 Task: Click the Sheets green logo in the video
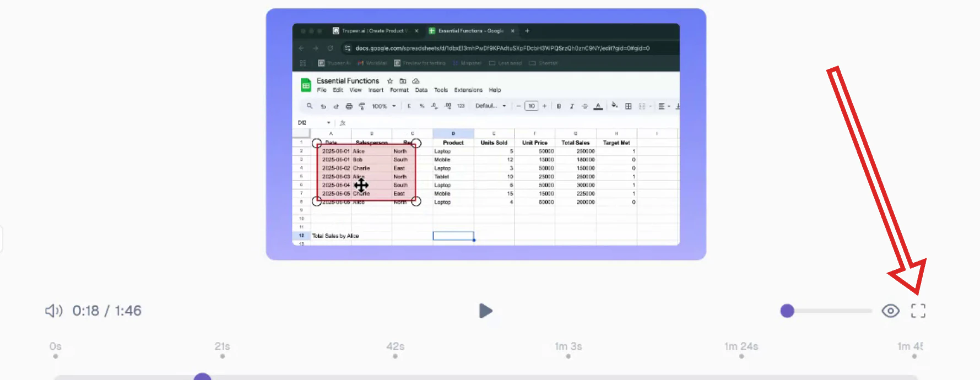306,85
